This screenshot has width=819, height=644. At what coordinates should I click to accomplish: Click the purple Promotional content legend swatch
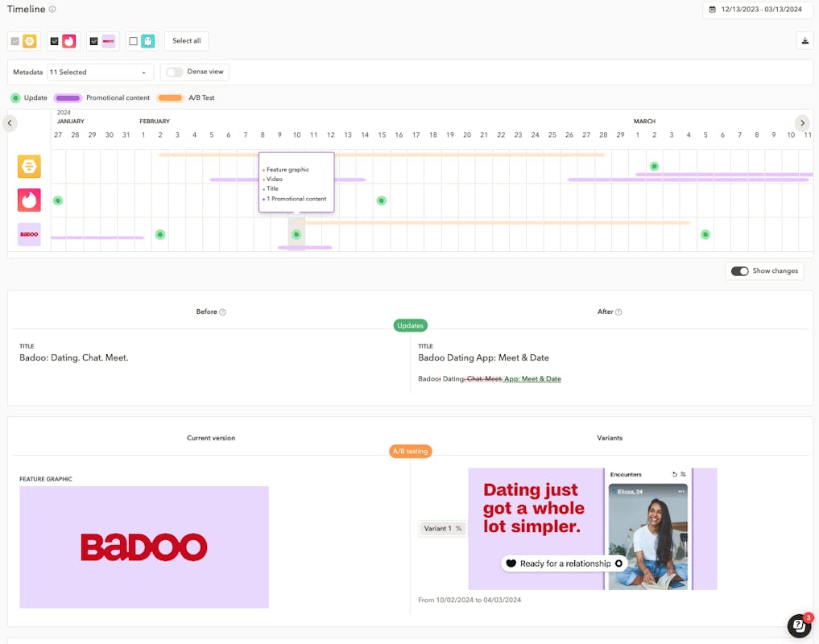point(68,97)
